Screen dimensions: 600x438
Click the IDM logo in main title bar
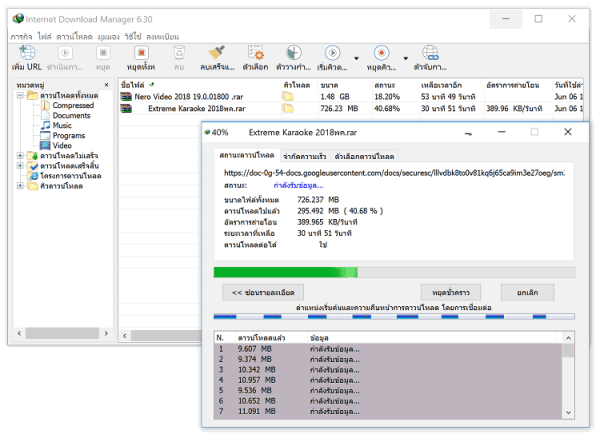tap(18, 18)
